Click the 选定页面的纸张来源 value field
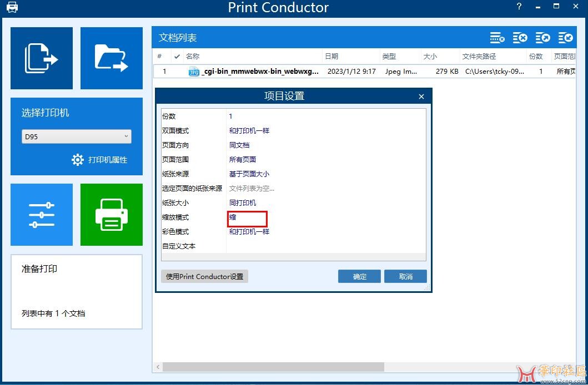Viewport: 588px width, 385px height. 326,189
